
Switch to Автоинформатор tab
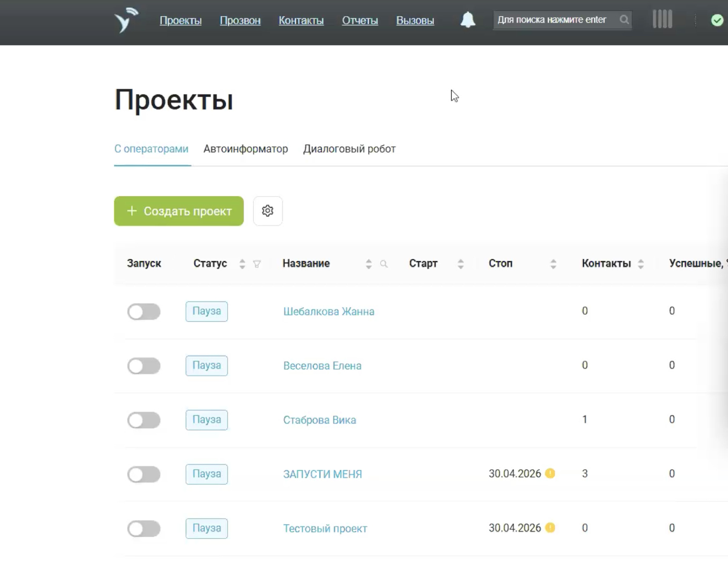(x=246, y=149)
